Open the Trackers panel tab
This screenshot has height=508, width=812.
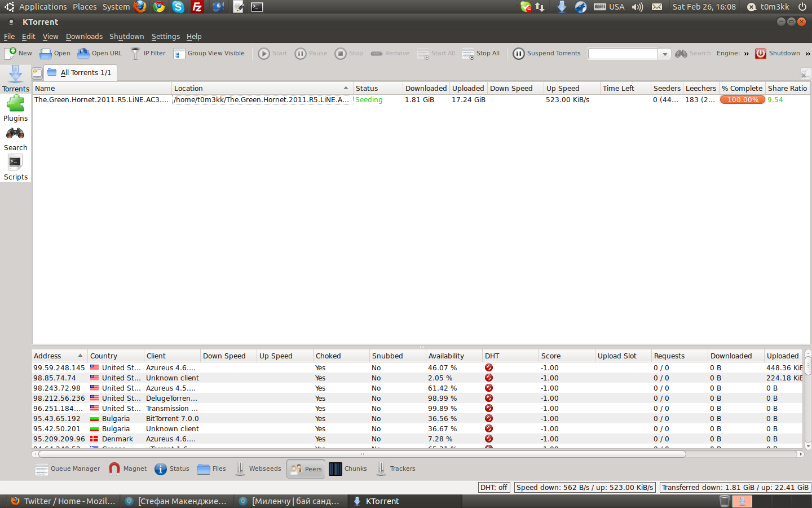395,469
